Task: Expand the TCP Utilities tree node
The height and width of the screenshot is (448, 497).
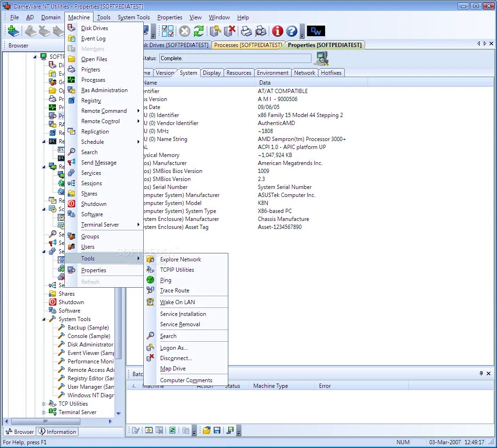Action: (44, 404)
